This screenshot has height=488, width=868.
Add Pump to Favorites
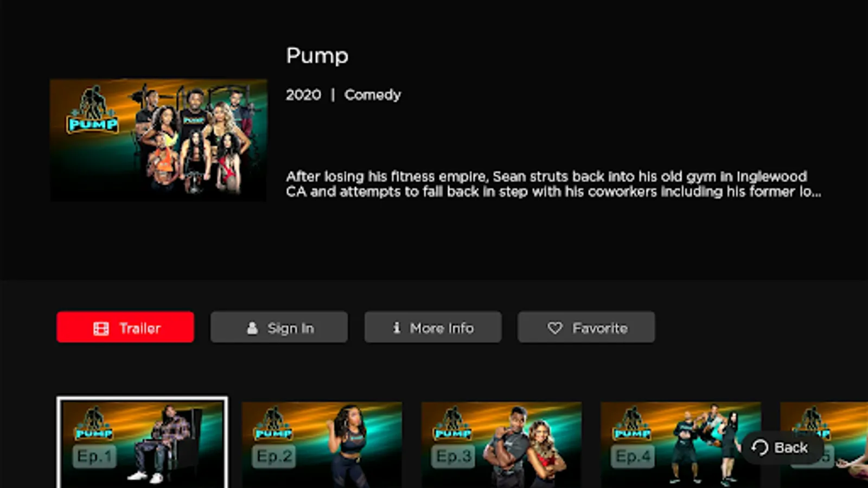click(x=586, y=327)
